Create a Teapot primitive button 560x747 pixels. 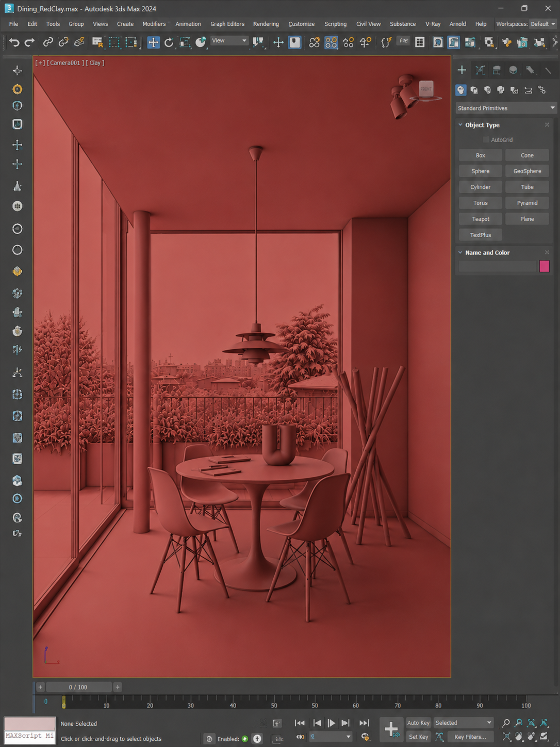coord(481,219)
